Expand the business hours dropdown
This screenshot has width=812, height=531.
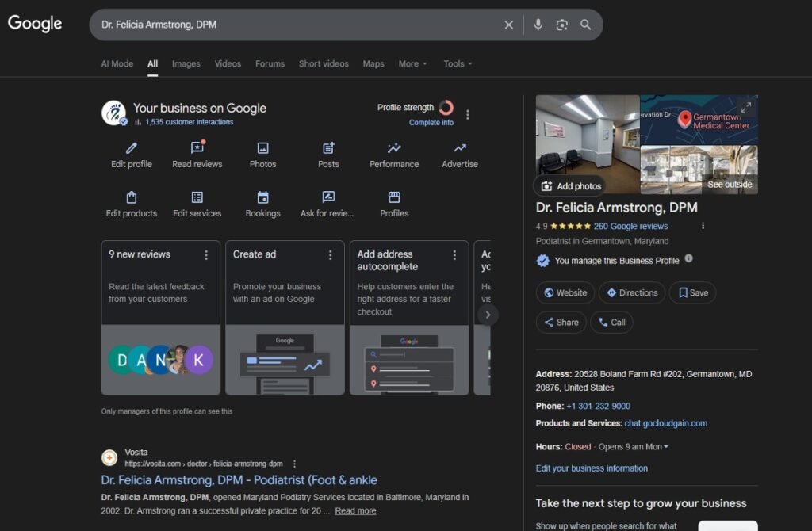pos(666,447)
